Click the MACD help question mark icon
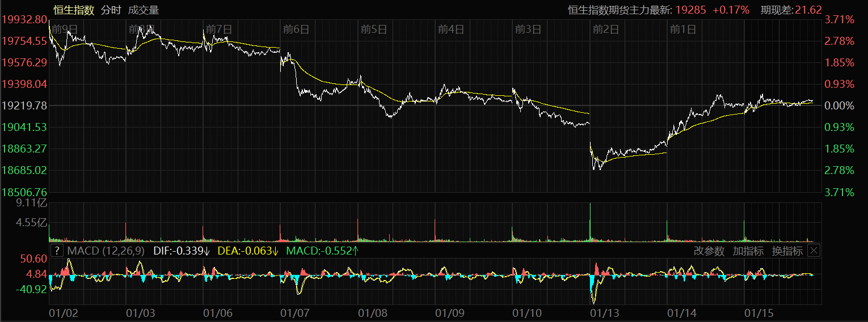The height and width of the screenshot is (322, 868). 57,251
